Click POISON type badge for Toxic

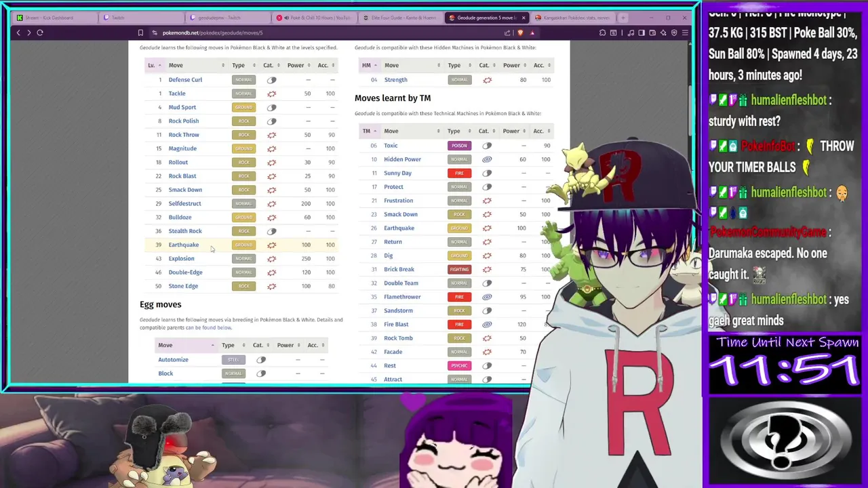click(x=459, y=146)
